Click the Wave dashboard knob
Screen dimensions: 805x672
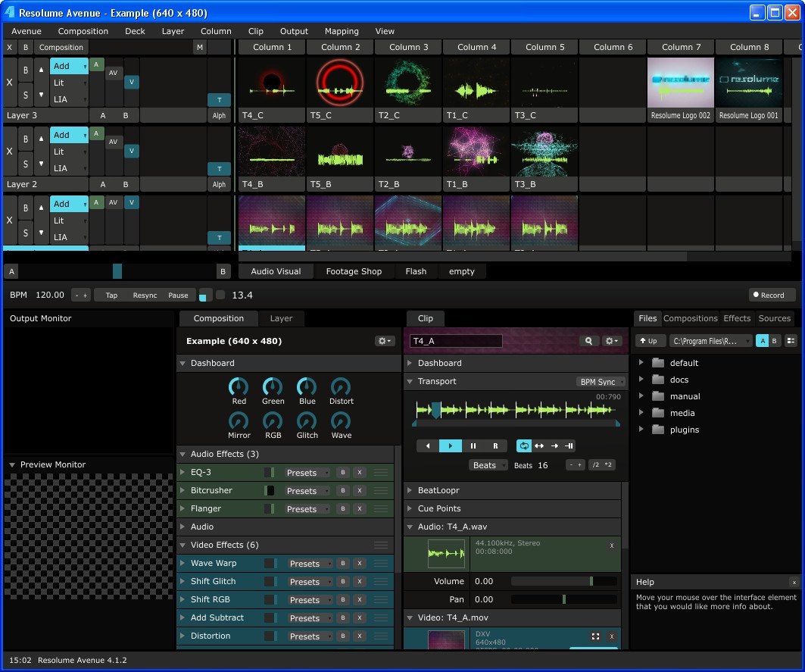tap(341, 421)
